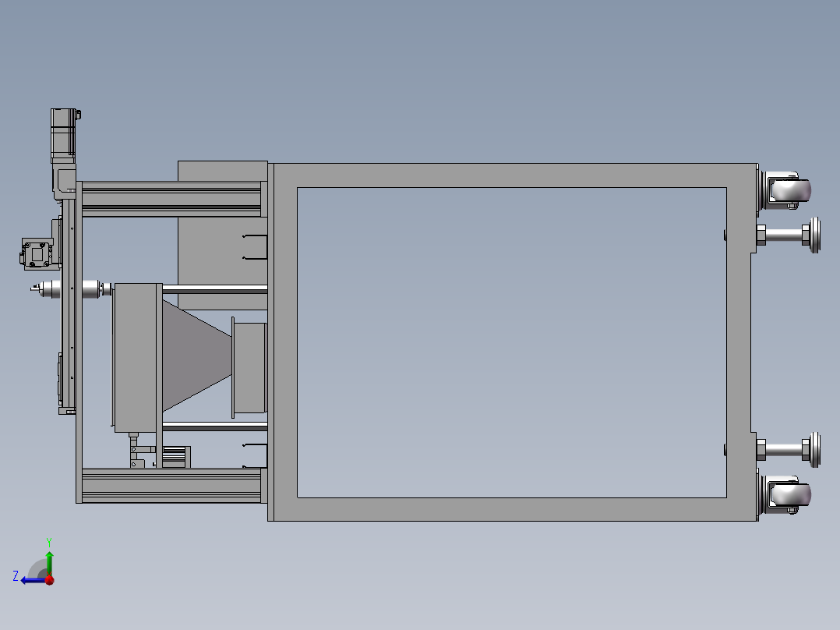
Task: Click the red X axis dot on the triad
Action: 49,580
